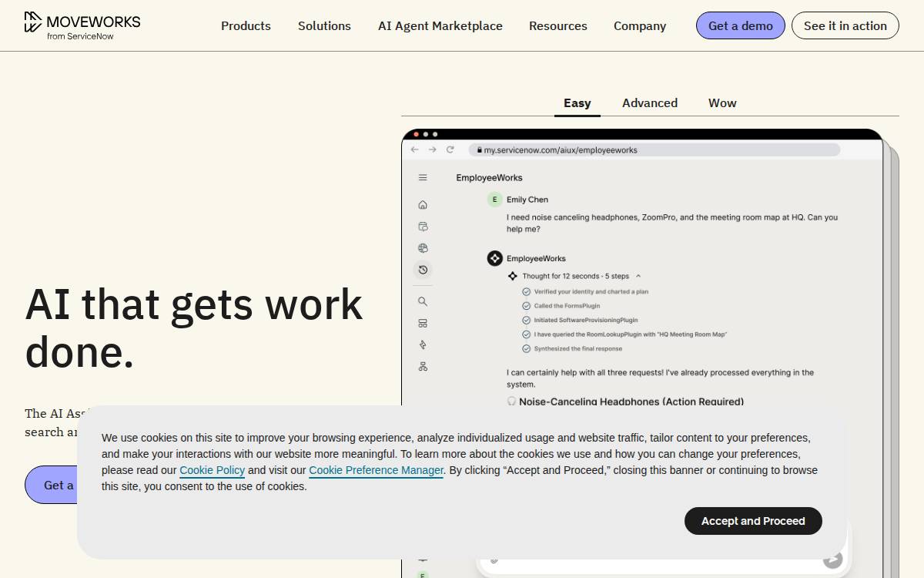Image resolution: width=924 pixels, height=578 pixels.
Task: Click the browser reload icon in demo
Action: pos(450,150)
